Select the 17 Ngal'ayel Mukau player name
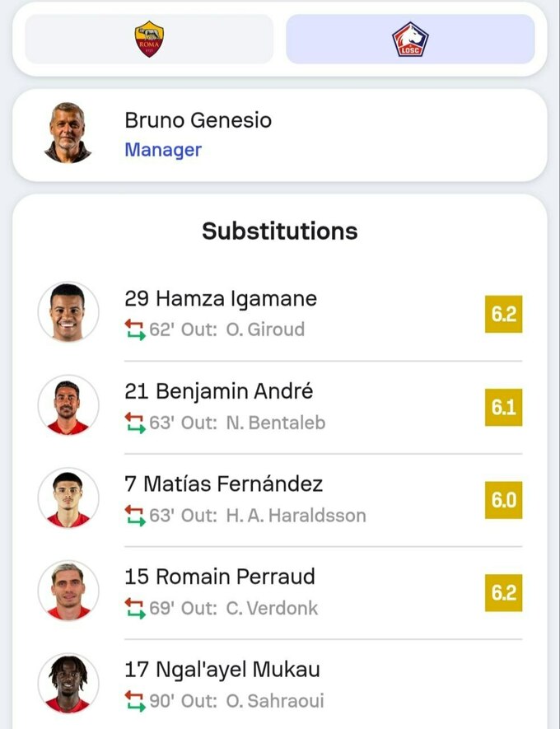 (x=222, y=670)
